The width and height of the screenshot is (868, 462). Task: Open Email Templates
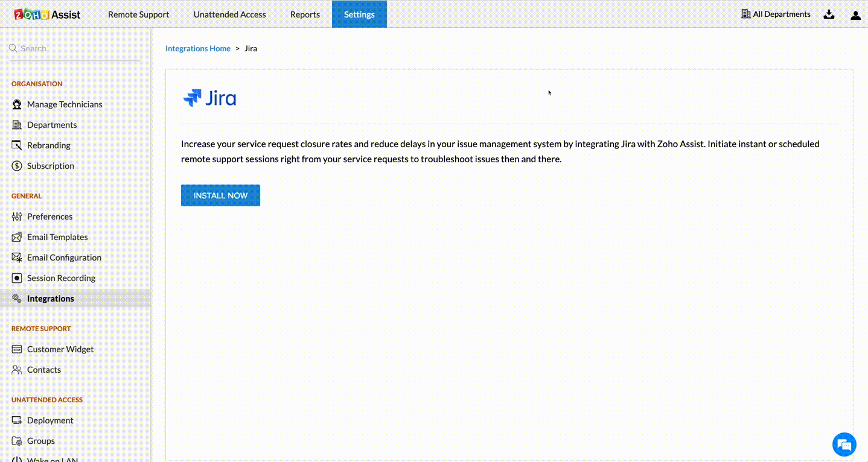(57, 237)
